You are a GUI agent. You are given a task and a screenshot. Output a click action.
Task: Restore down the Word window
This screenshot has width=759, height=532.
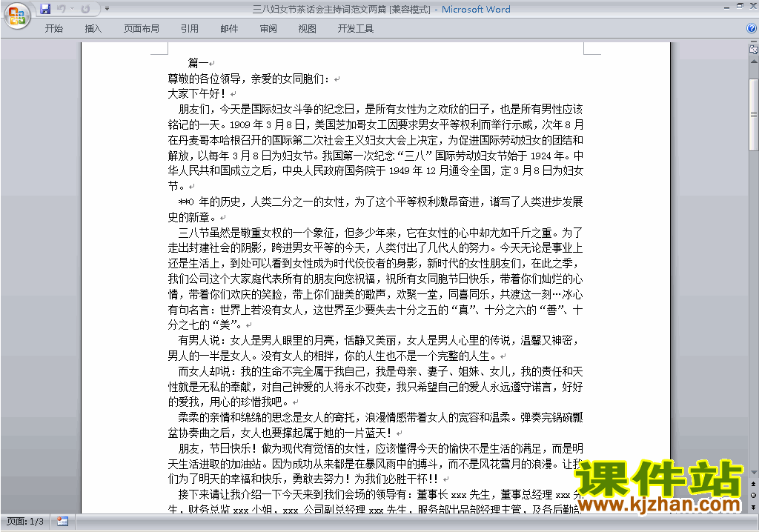click(x=740, y=7)
